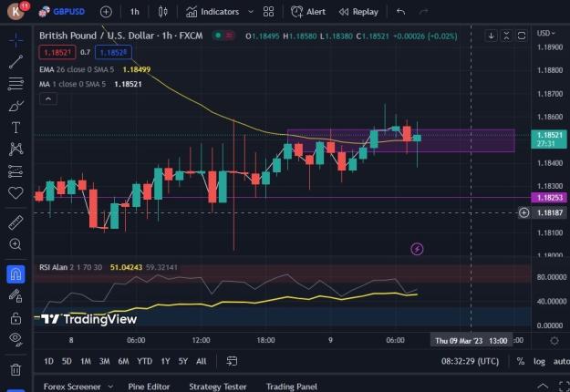Activate the zoom in tool

coord(16,244)
